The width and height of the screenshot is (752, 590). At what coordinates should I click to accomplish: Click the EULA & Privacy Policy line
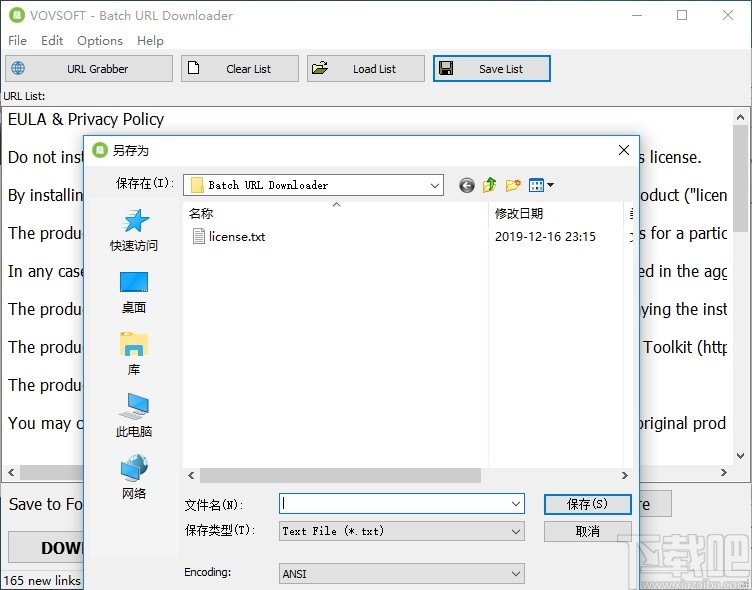(x=86, y=119)
